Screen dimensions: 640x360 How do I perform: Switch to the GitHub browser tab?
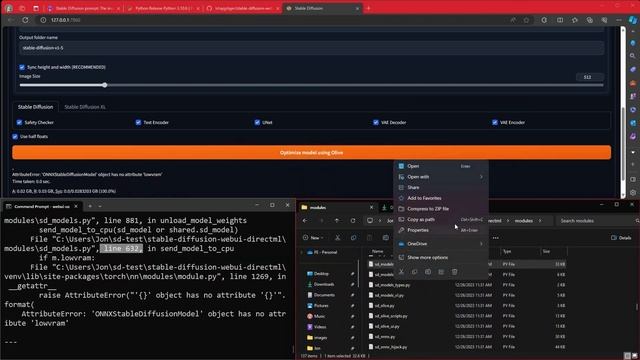coord(243,8)
